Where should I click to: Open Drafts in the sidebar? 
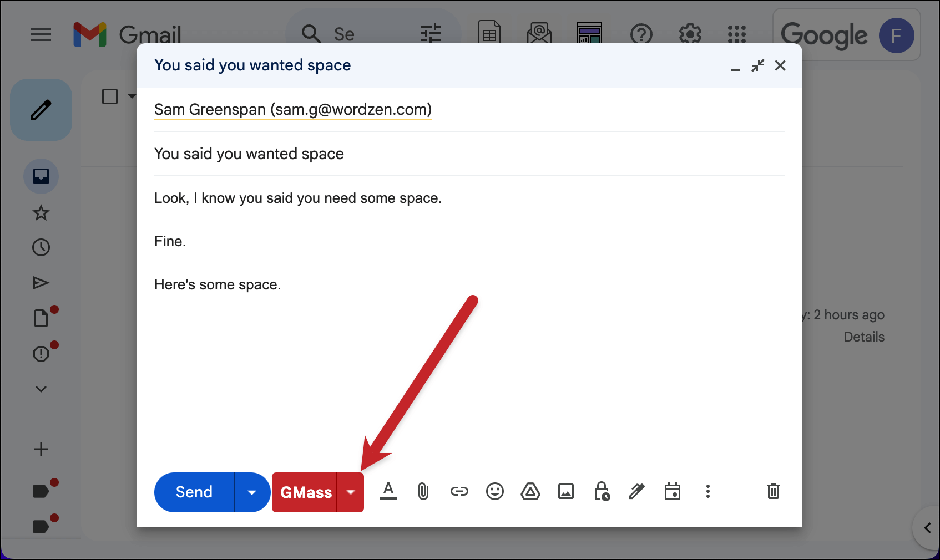click(x=42, y=318)
